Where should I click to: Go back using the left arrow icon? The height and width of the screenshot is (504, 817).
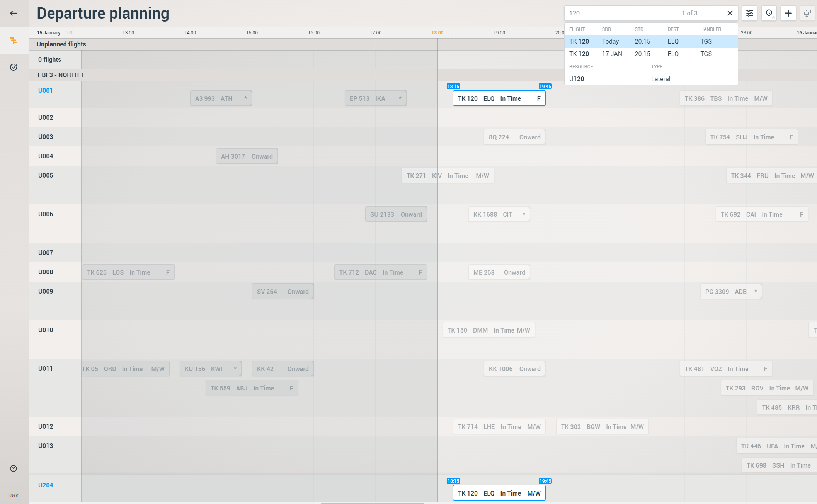click(x=14, y=13)
